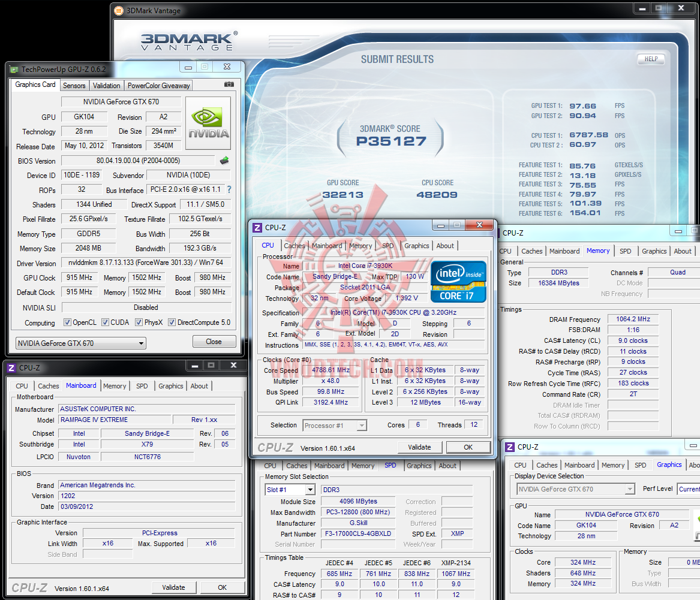The image size is (700, 600).
Task: Toggle the PhysX checkbox
Action: pos(139,322)
